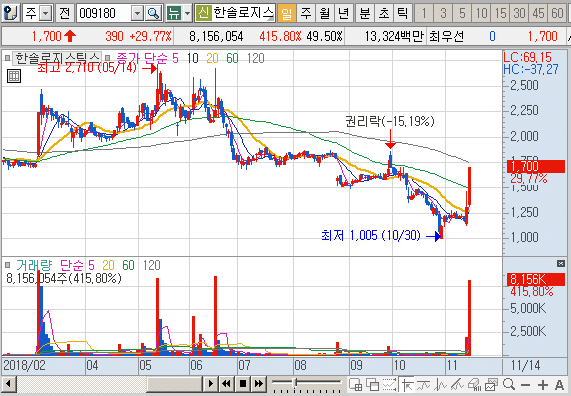Image resolution: width=571 pixels, height=396 pixels.
Task: Click the gray 120 price moving average label
Action: tap(255, 58)
